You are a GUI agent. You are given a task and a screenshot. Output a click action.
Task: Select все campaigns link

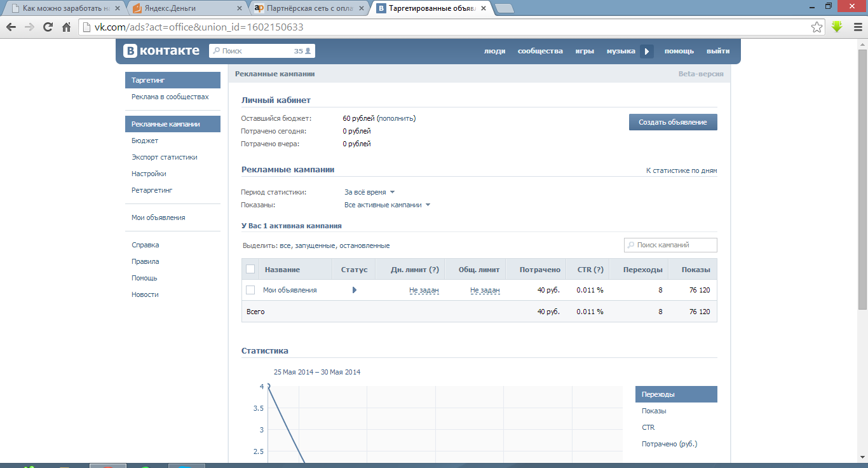(x=285, y=245)
